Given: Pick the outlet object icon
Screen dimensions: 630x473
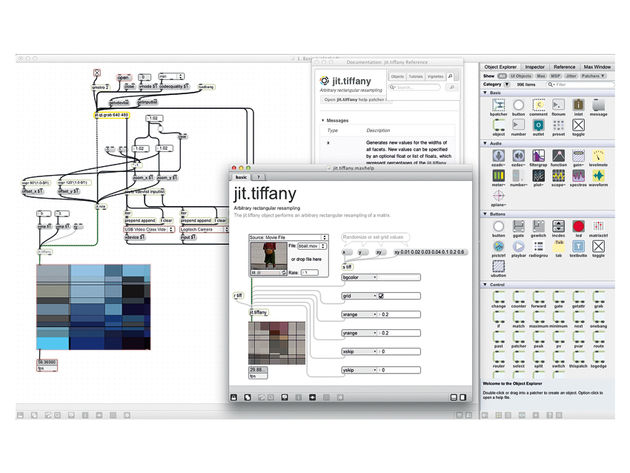Looking at the screenshot, I should (x=538, y=125).
